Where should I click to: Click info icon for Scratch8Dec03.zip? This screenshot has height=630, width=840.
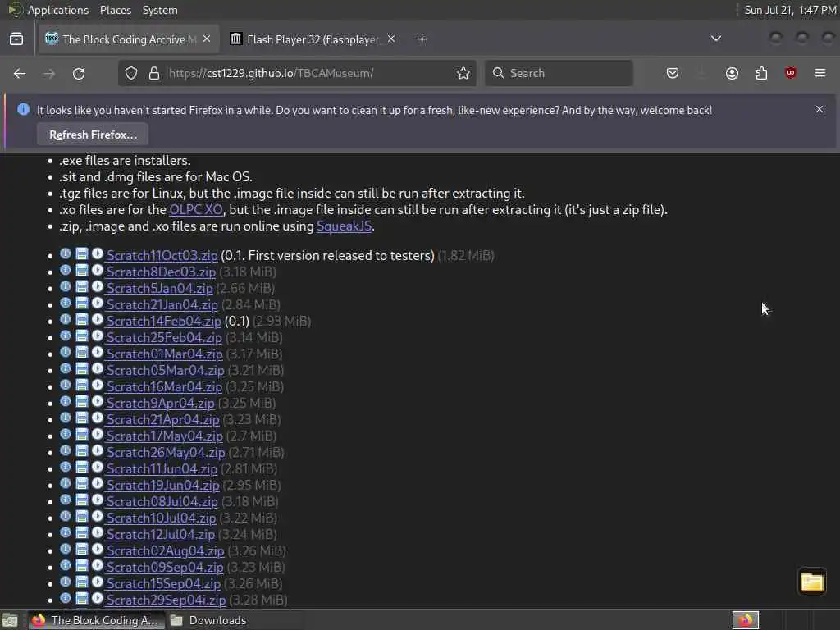[66, 270]
